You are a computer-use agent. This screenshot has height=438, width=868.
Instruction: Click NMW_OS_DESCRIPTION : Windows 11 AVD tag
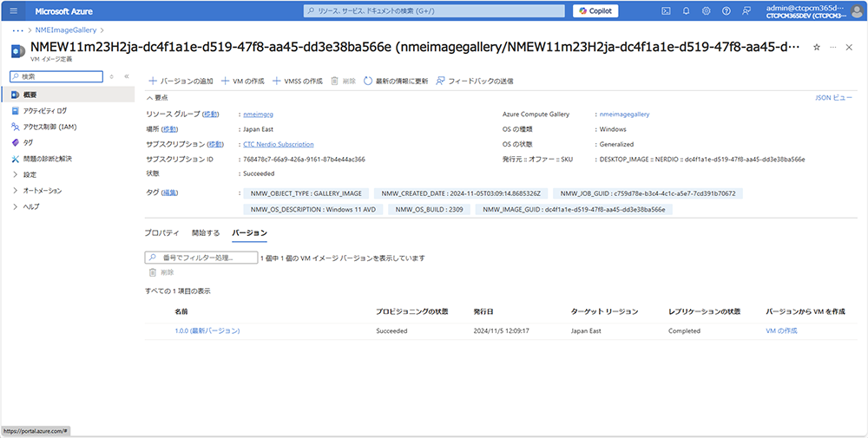[x=313, y=210]
